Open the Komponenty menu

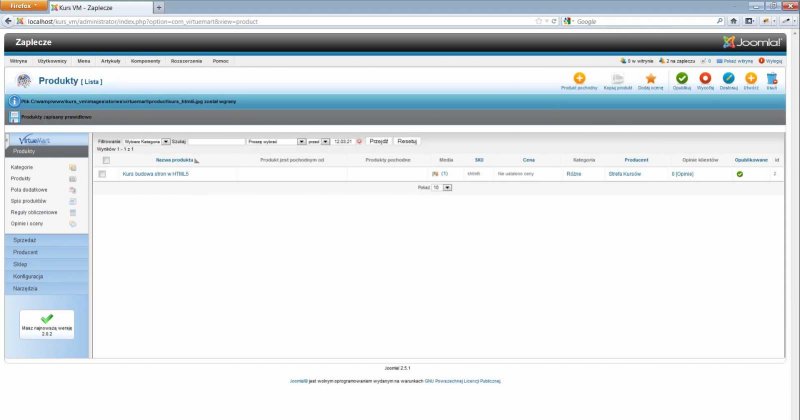(145, 61)
